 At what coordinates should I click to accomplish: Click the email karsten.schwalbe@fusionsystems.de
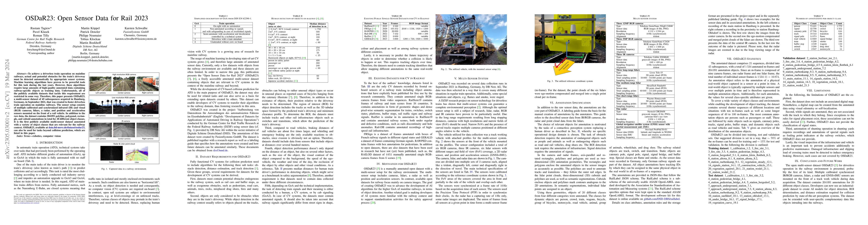136,39
